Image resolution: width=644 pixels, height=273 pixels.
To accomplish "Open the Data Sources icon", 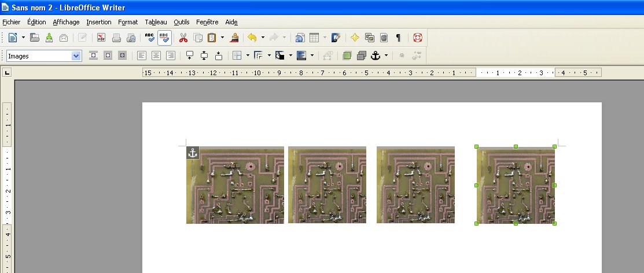I will click(384, 38).
